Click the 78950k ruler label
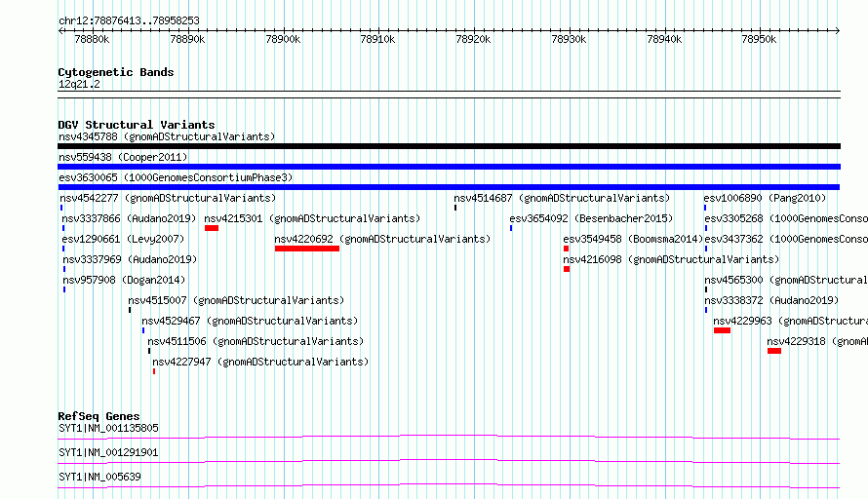 (x=759, y=39)
